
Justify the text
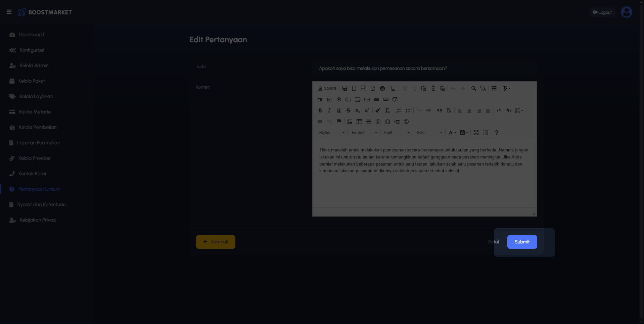488,110
